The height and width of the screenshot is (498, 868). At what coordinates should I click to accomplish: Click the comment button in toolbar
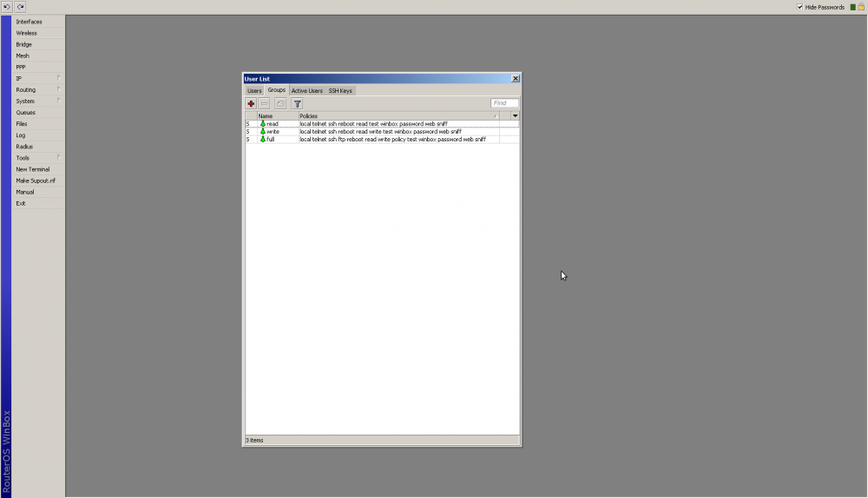pyautogui.click(x=280, y=103)
